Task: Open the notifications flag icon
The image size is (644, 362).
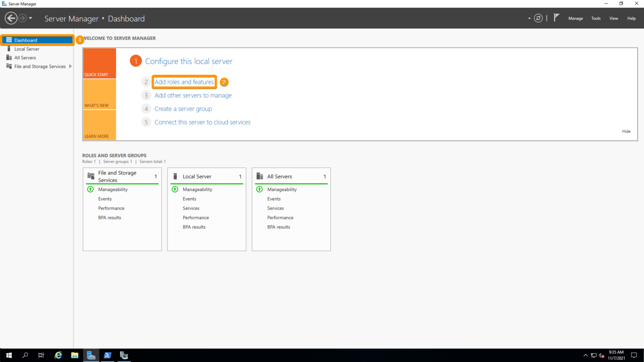Action: click(556, 18)
